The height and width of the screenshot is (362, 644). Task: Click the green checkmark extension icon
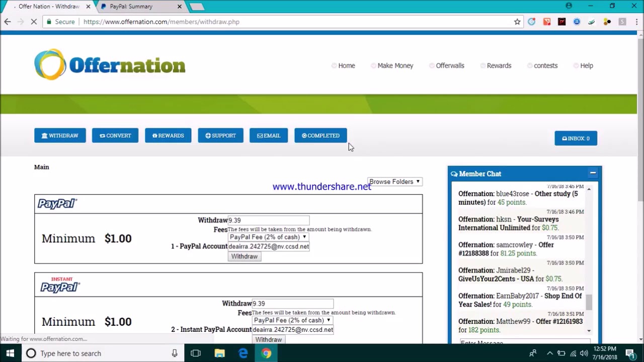592,22
